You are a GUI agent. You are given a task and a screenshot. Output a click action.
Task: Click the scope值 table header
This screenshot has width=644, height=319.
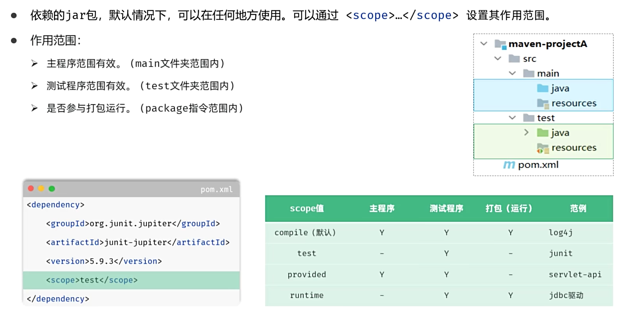[307, 208]
